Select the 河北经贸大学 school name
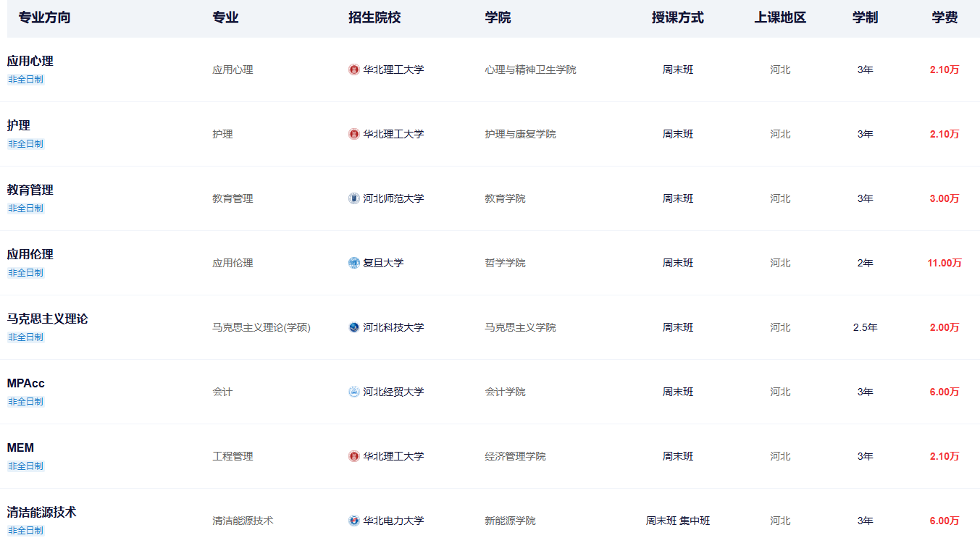 tap(393, 392)
